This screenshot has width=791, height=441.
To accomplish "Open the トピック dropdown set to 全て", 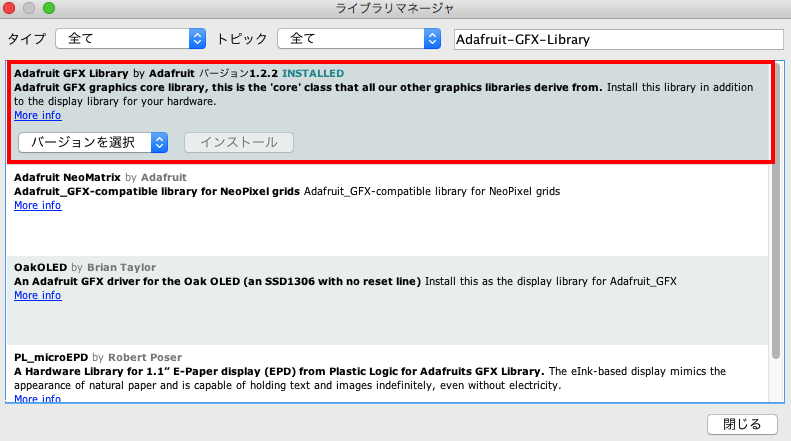I will click(x=359, y=38).
